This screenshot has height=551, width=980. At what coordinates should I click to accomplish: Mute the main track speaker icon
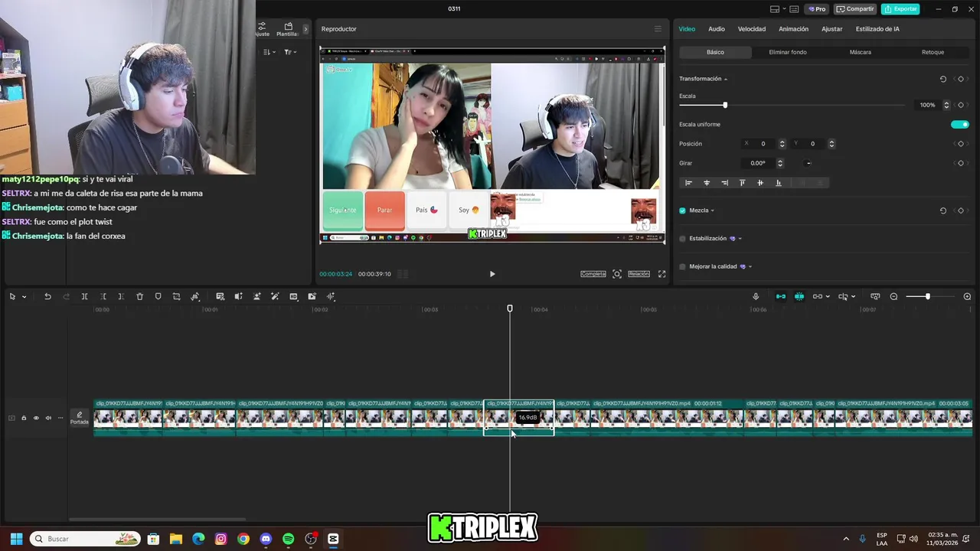(x=47, y=418)
